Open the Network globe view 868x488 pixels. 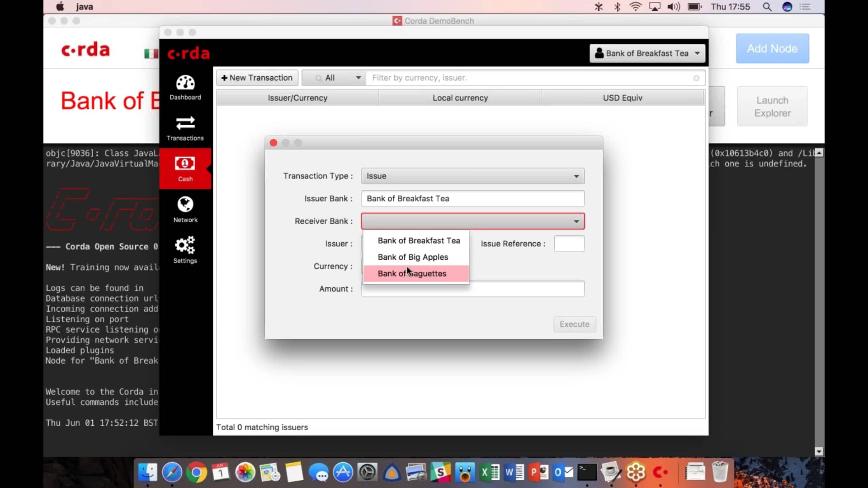[x=185, y=210]
